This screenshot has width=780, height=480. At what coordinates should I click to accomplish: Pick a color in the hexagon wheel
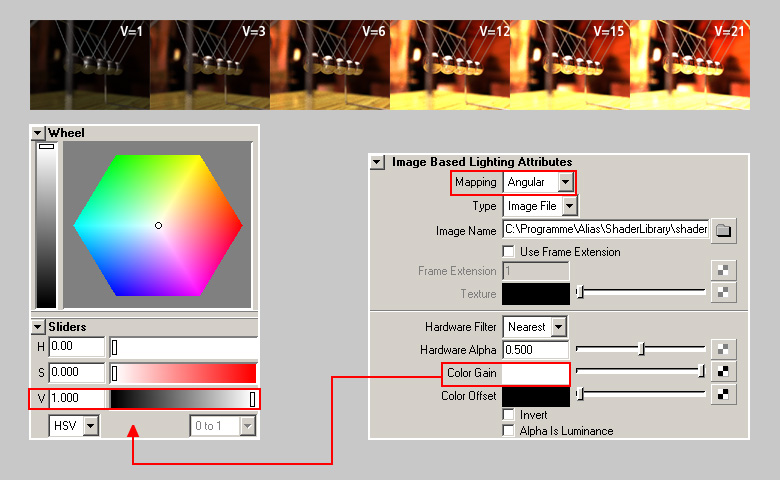pyautogui.click(x=158, y=225)
